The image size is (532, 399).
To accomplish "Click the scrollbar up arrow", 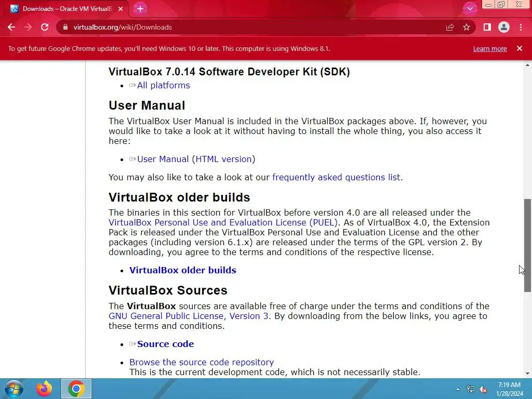I will point(527,65).
